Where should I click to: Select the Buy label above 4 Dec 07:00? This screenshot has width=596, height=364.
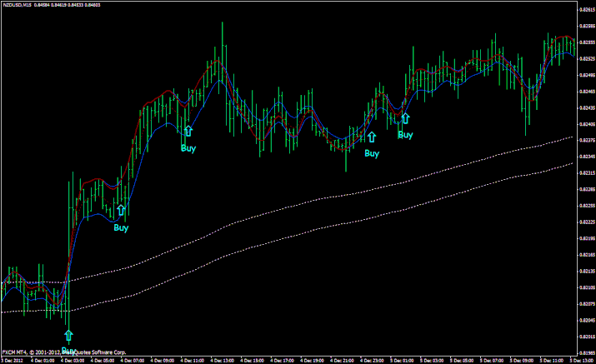click(121, 227)
